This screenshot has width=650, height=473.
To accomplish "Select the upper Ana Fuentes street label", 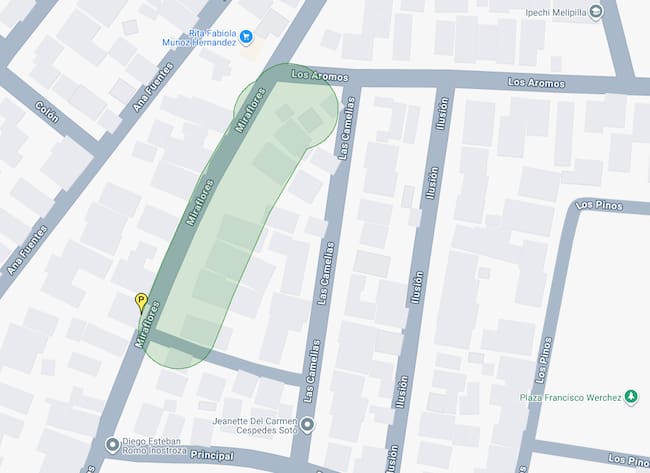I will tap(153, 87).
